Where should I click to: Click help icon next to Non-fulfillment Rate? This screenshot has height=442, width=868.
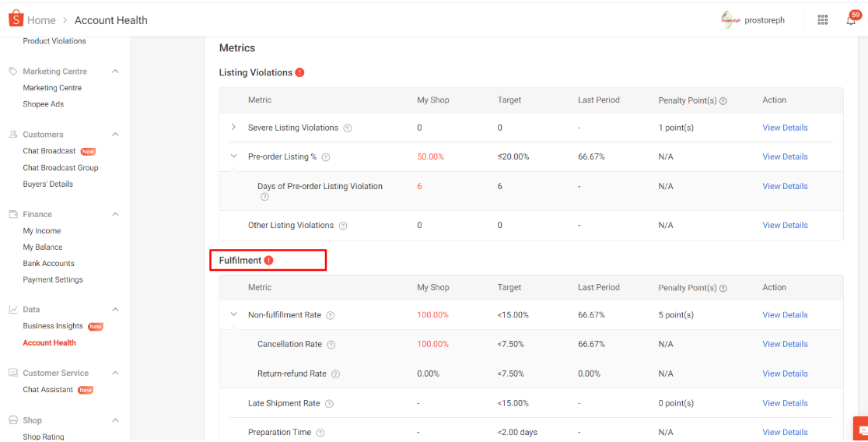tap(330, 315)
